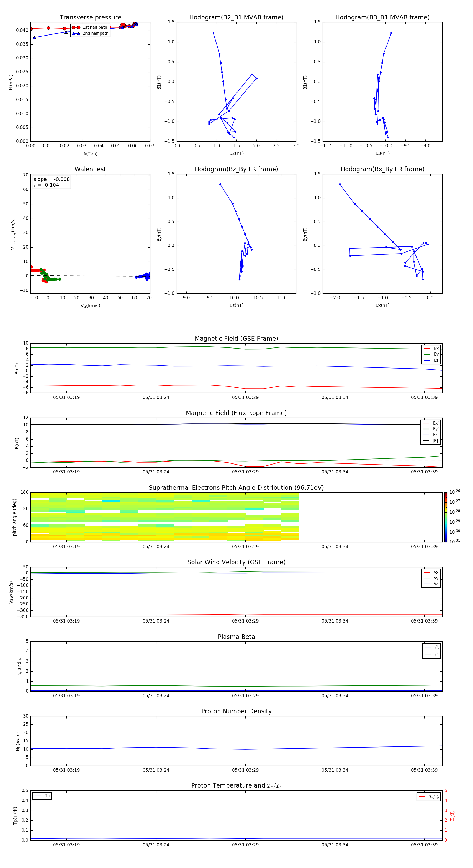This screenshot has width=473, height=868.
Task: Click the Magnetic Field (GSE Frame) title
Action: pos(236,339)
